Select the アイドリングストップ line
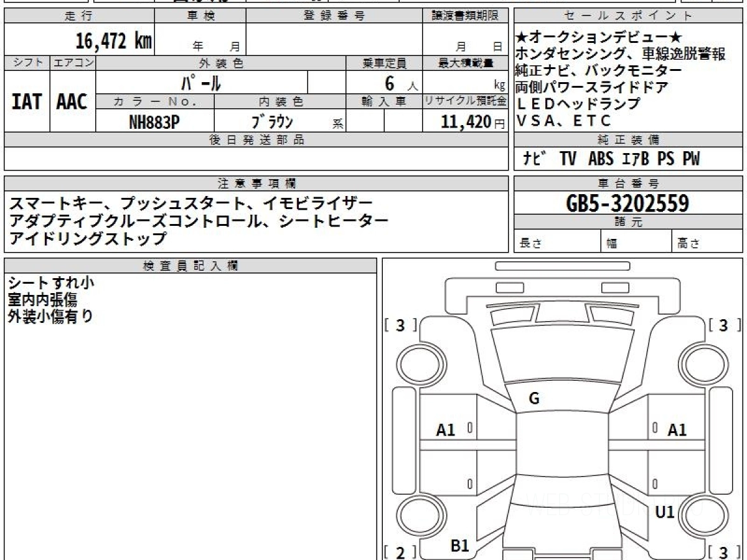 (x=88, y=238)
